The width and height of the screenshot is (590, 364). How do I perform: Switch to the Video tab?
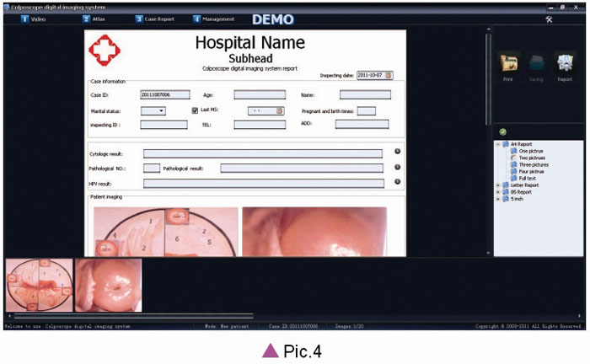(33, 19)
